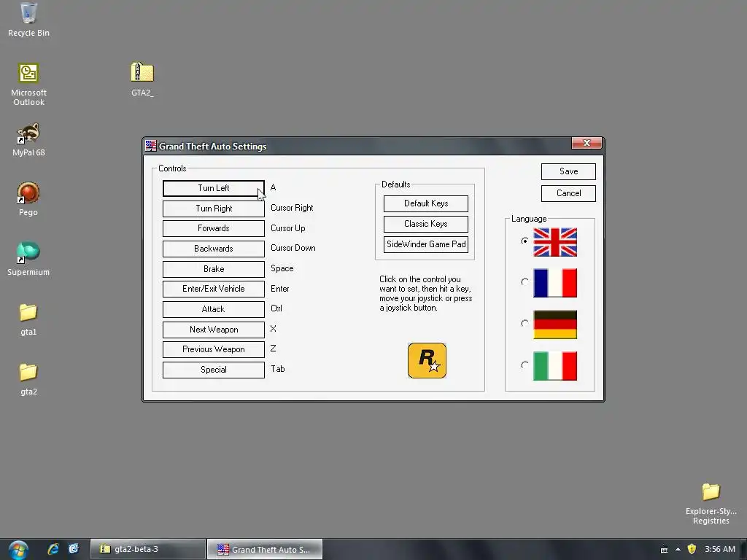The image size is (747, 560).
Task: Click the dialog title bar flag icon
Action: (x=150, y=146)
